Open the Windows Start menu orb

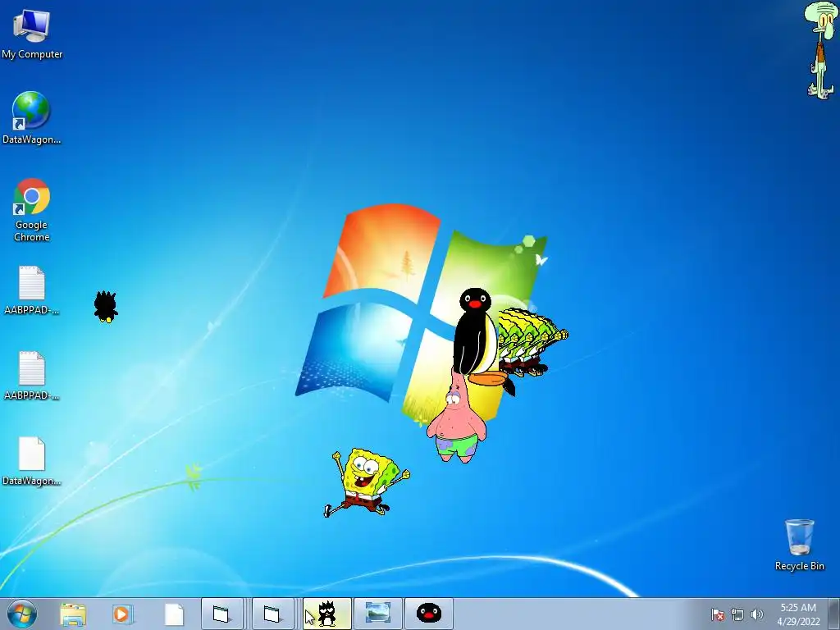click(22, 614)
